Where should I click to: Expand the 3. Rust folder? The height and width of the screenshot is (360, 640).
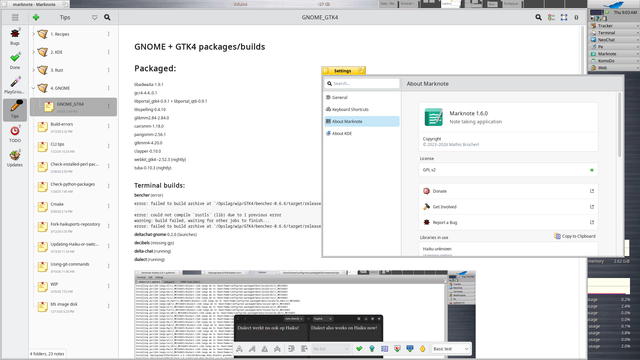point(33,70)
